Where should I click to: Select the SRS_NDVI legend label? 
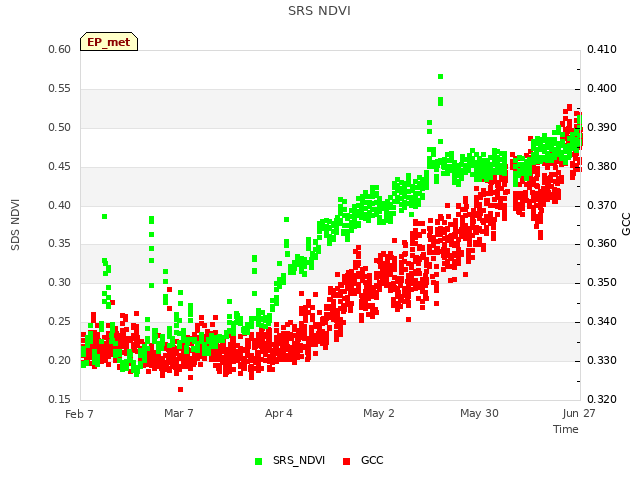[x=299, y=460]
